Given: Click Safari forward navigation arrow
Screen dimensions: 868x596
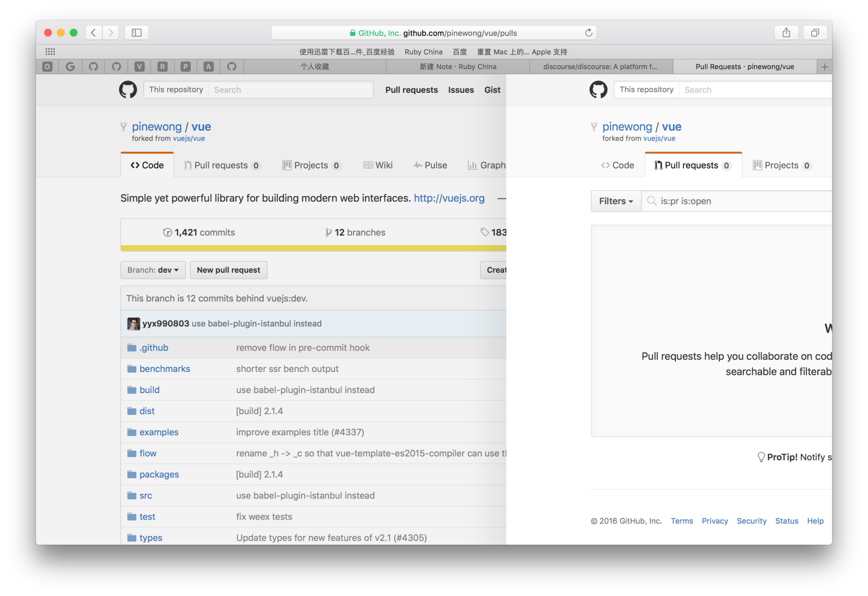Looking at the screenshot, I should click(111, 33).
